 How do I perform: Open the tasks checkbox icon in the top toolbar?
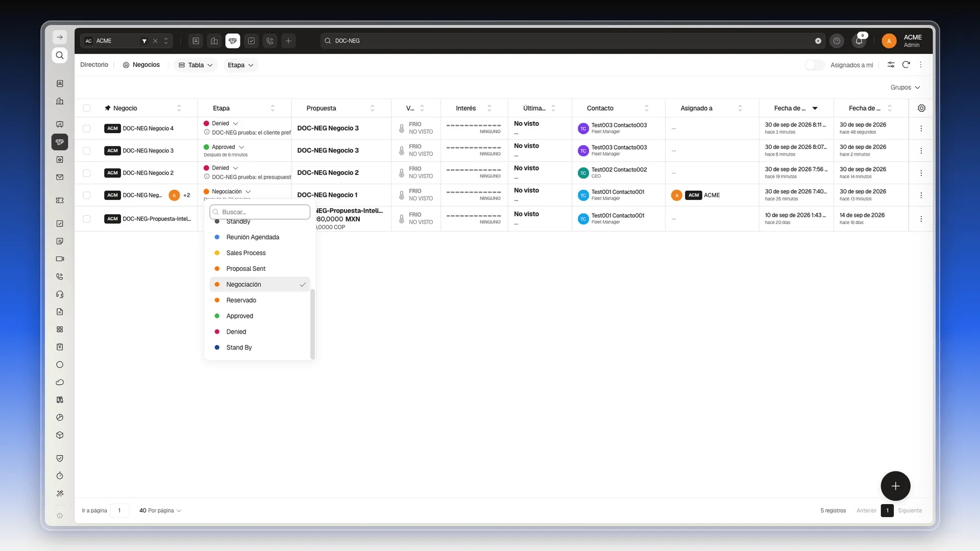[x=251, y=41]
